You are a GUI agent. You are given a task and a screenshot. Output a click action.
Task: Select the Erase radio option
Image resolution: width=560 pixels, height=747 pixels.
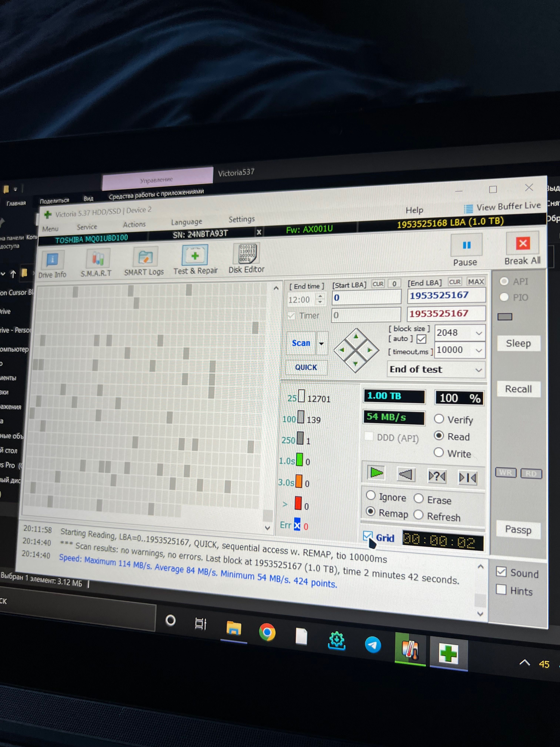point(419,498)
